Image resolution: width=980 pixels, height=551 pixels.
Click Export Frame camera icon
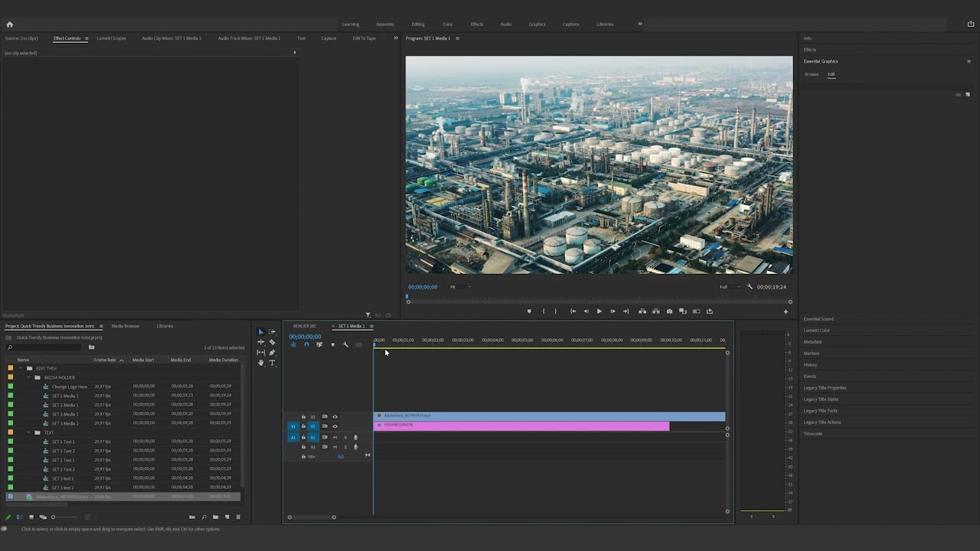669,311
